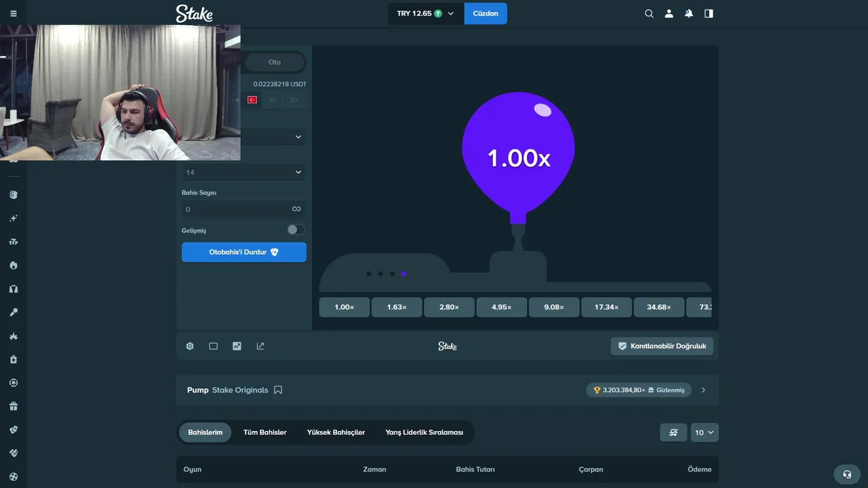Click Otobahis'i Durdur button
This screenshot has height=488, width=868.
click(244, 252)
